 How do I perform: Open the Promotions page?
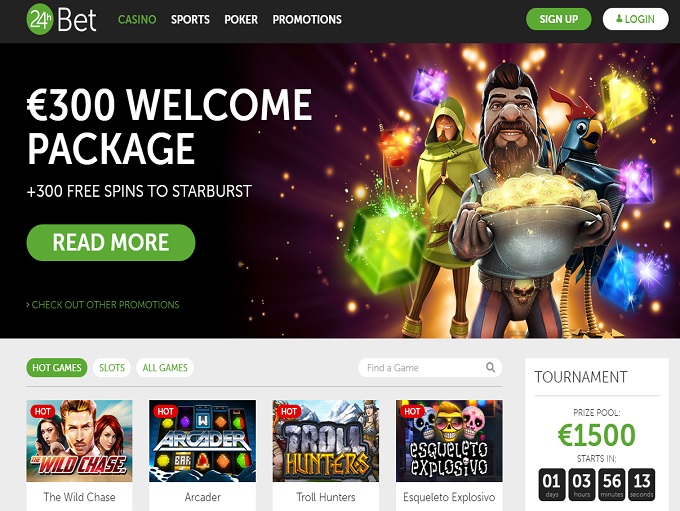pos(307,20)
